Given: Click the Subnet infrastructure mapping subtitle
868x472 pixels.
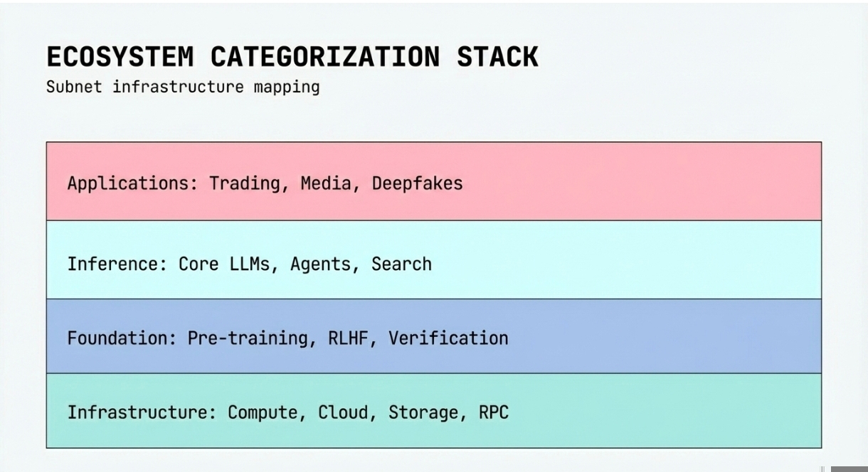Looking at the screenshot, I should (183, 87).
